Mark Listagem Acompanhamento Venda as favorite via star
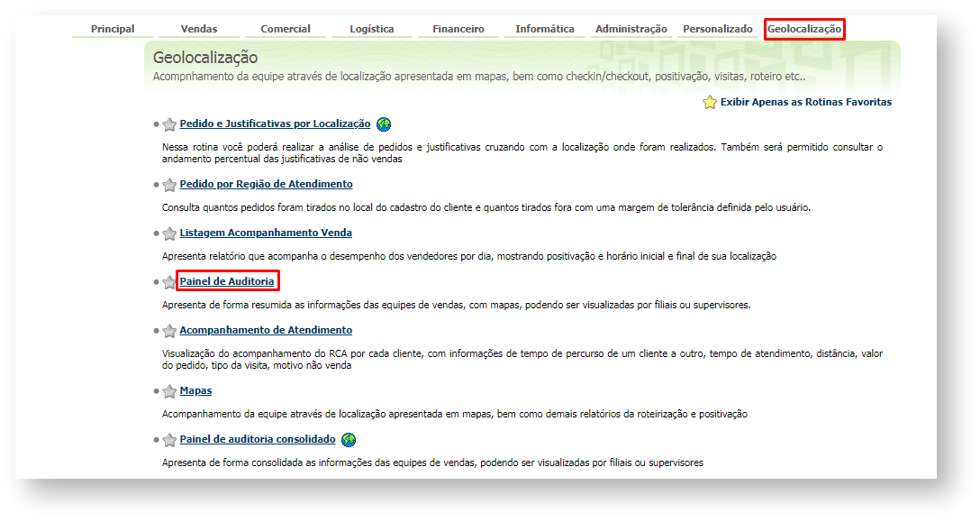This screenshot has width=980, height=522. [169, 234]
